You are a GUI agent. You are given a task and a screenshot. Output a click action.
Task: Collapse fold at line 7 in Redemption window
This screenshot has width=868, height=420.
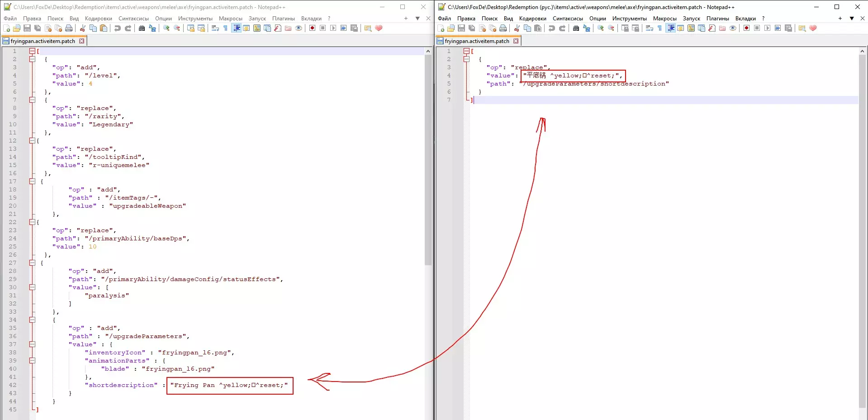pos(32,100)
